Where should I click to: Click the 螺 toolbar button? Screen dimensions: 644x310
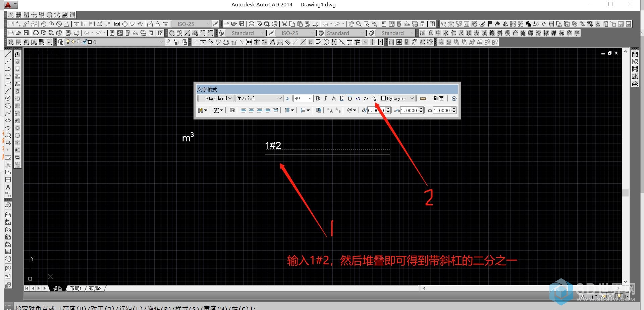(x=531, y=33)
